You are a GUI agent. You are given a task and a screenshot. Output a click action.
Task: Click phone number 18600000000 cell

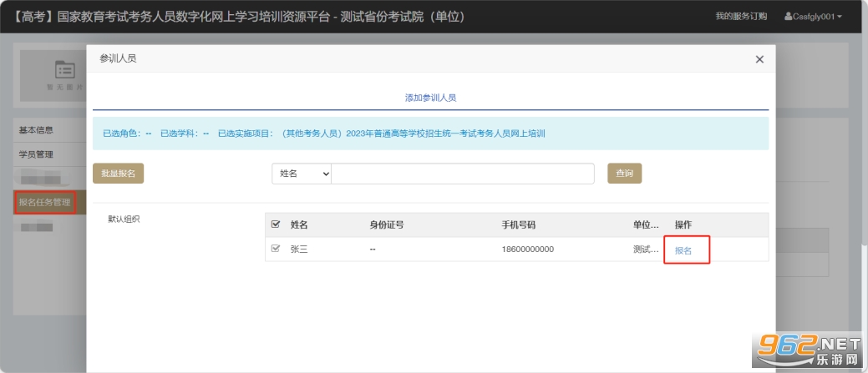coord(527,249)
